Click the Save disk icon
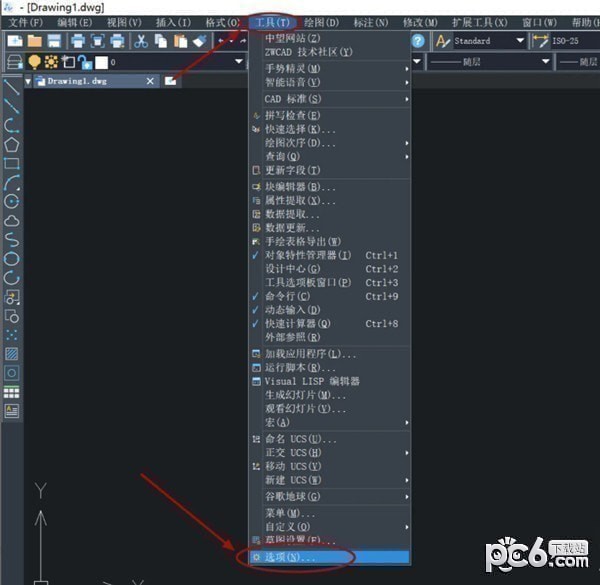The height and width of the screenshot is (585, 600). [54, 41]
